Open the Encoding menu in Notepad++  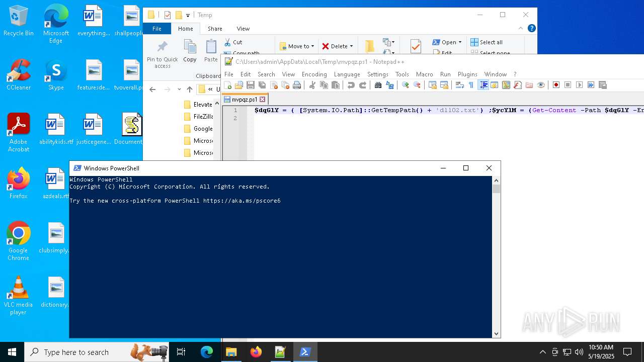click(x=314, y=74)
